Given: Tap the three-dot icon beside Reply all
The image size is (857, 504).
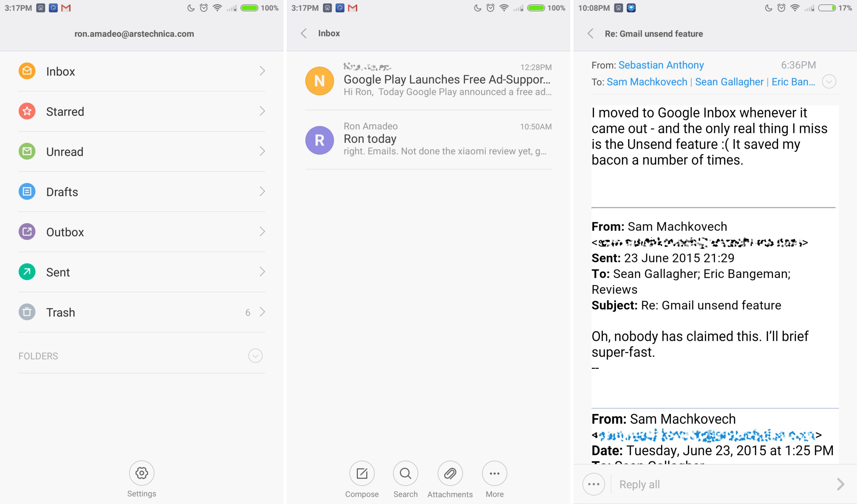Looking at the screenshot, I should coord(594,484).
